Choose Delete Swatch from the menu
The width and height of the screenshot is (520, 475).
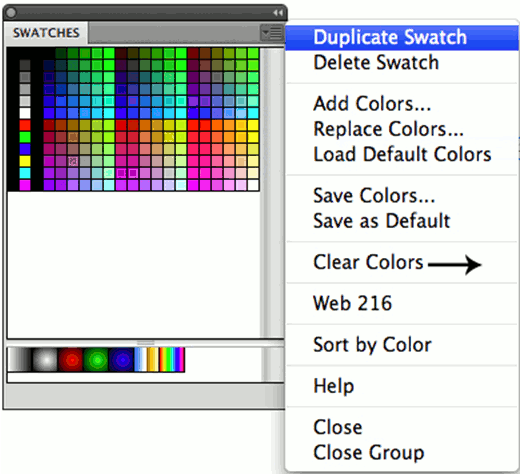(376, 62)
